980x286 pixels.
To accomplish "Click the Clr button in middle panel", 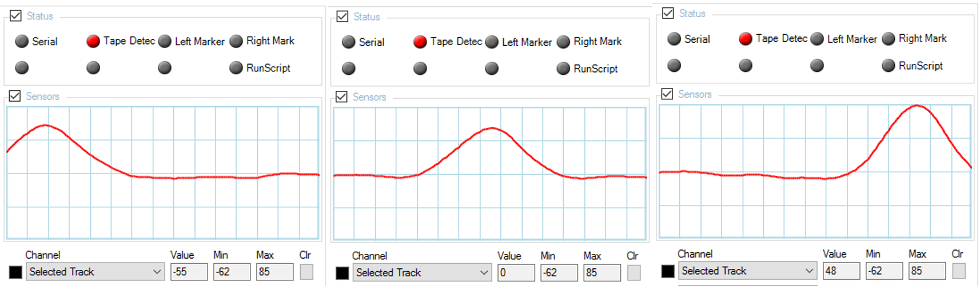I will click(x=634, y=273).
